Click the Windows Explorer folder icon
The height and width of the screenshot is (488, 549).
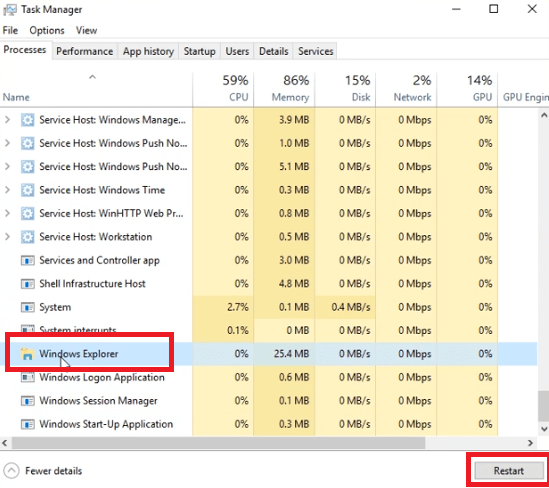[x=27, y=354]
